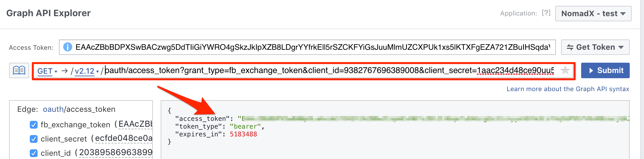Uncheck the client_secret parameter
Image resolution: width=644 pixels, height=159 pixels.
tap(34, 139)
